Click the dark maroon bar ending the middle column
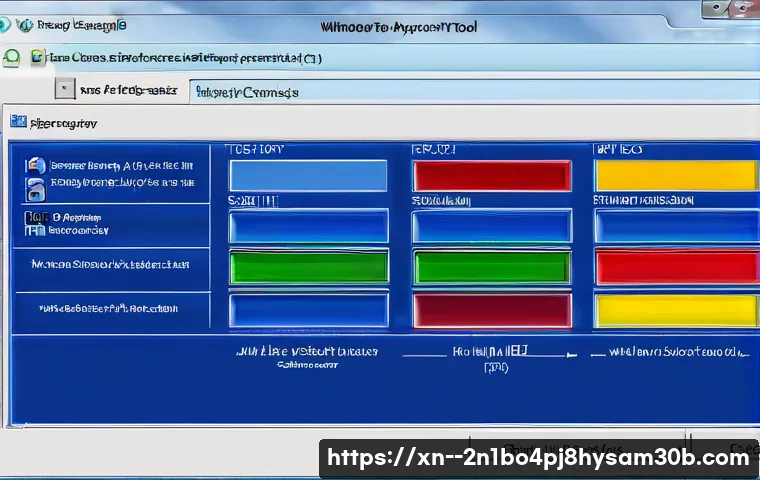760x480 pixels. coord(492,310)
